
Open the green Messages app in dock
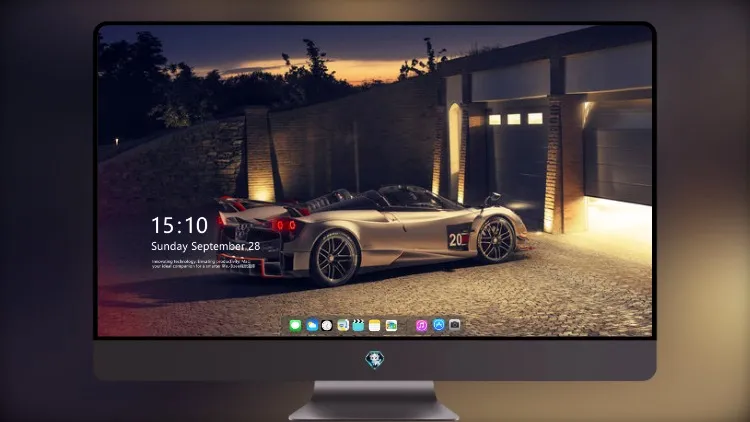pyautogui.click(x=295, y=325)
